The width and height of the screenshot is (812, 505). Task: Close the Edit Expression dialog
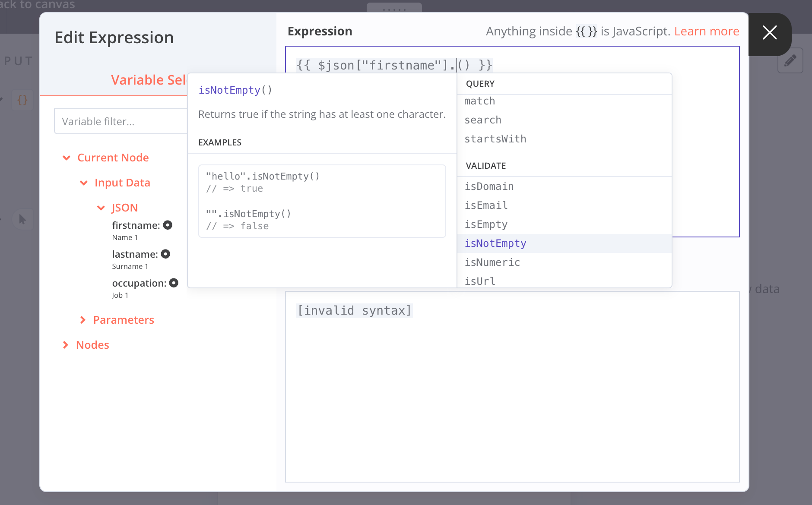[x=769, y=33]
